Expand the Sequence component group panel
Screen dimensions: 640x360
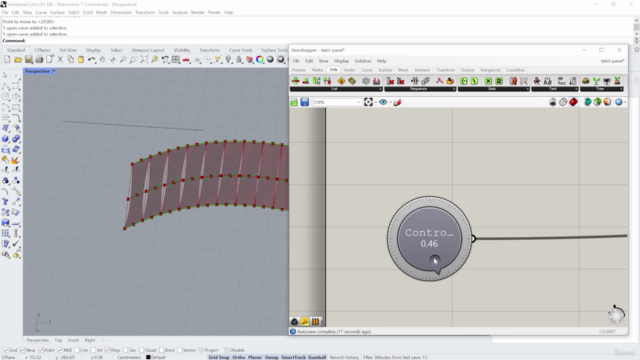point(420,89)
